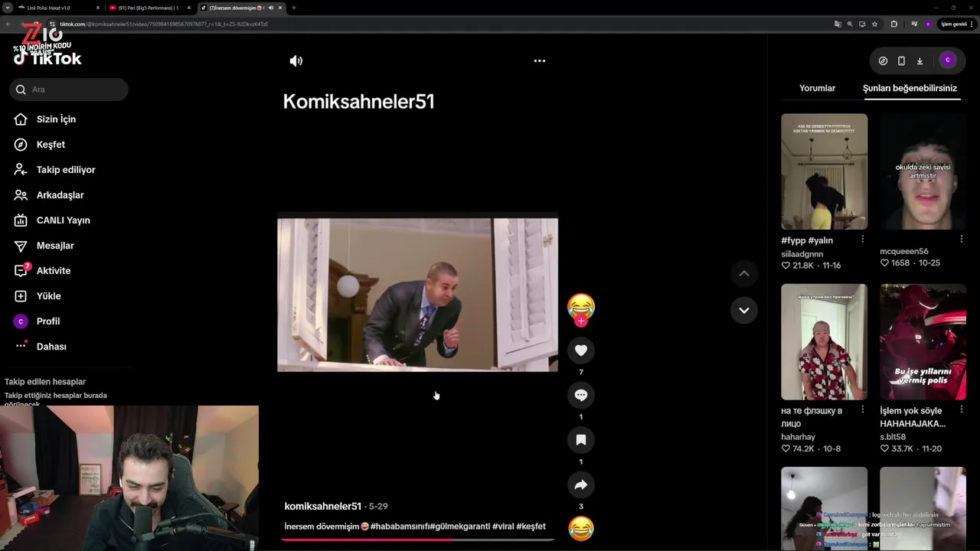
Task: Open the coins icon in top pill
Action: pos(883,60)
